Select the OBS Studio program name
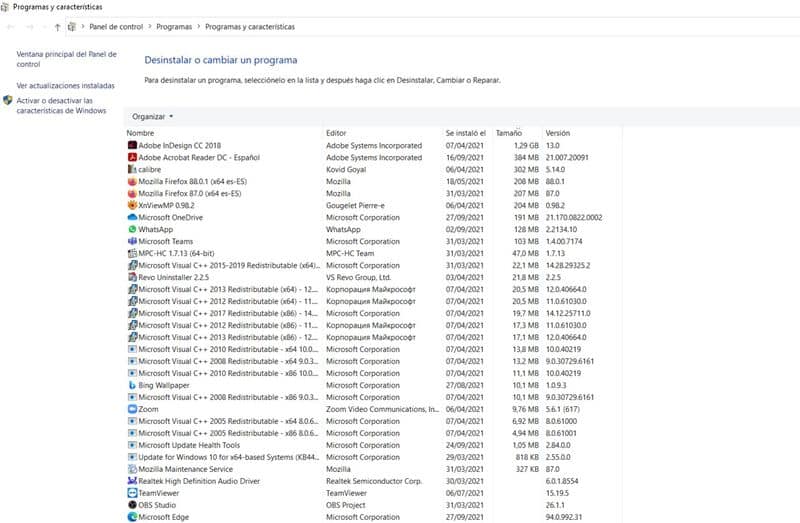The width and height of the screenshot is (800, 523). [157, 505]
